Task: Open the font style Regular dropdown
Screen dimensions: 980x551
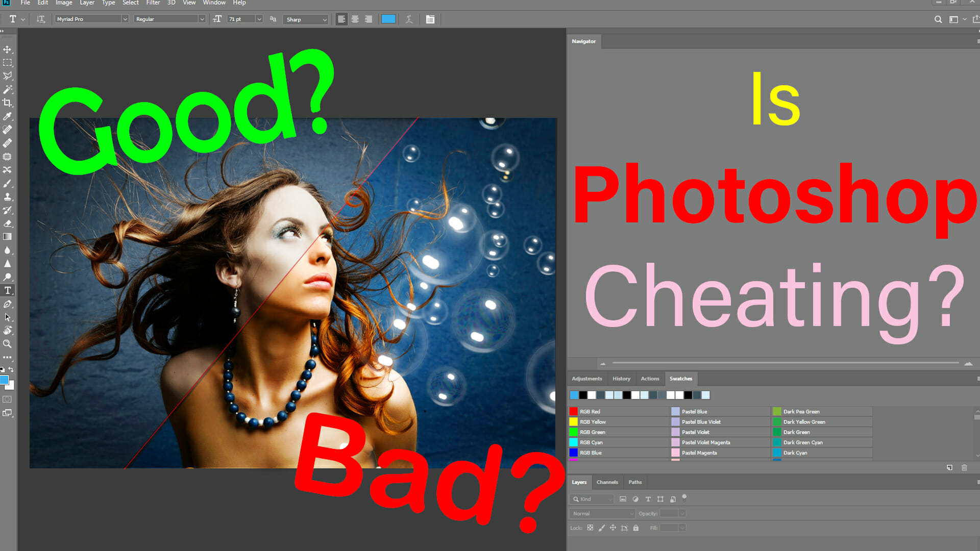Action: 202,19
